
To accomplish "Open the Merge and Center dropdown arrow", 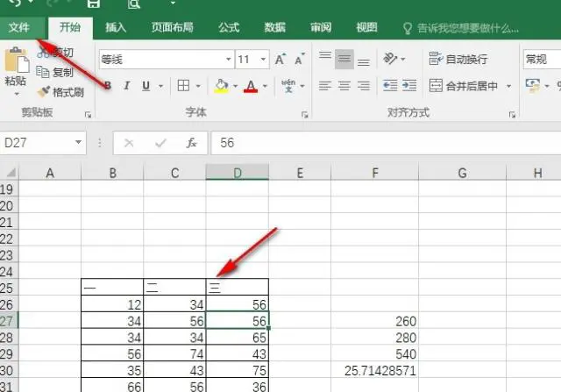I will coord(508,86).
